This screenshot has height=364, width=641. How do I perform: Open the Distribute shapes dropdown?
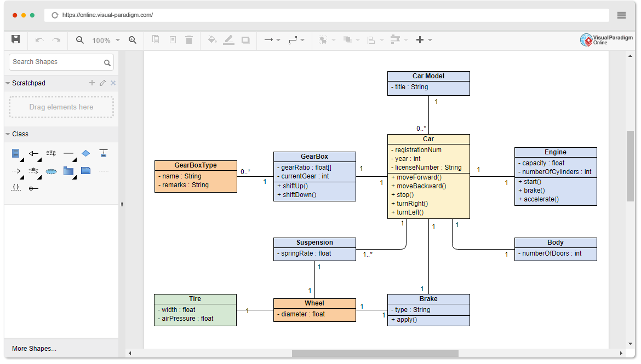click(399, 39)
